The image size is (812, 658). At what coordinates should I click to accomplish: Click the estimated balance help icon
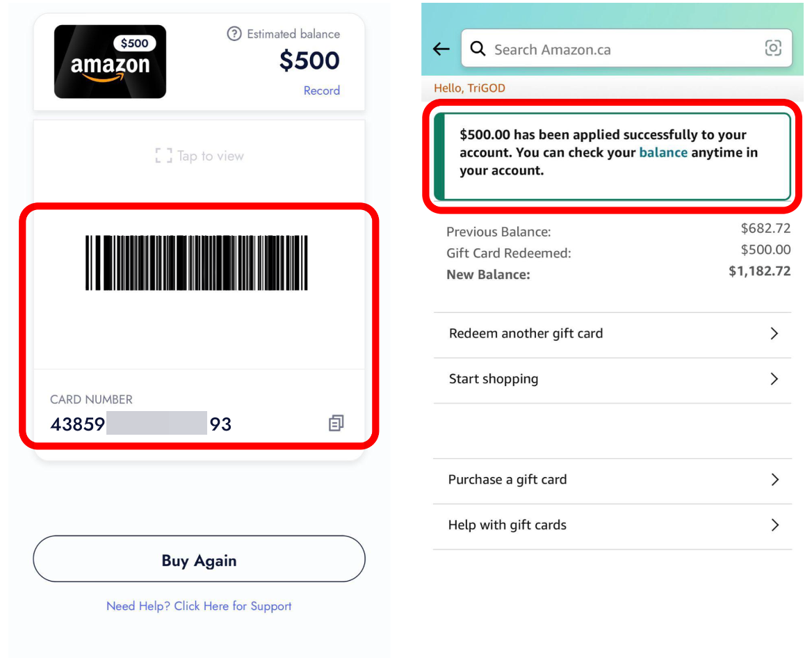[x=234, y=34]
